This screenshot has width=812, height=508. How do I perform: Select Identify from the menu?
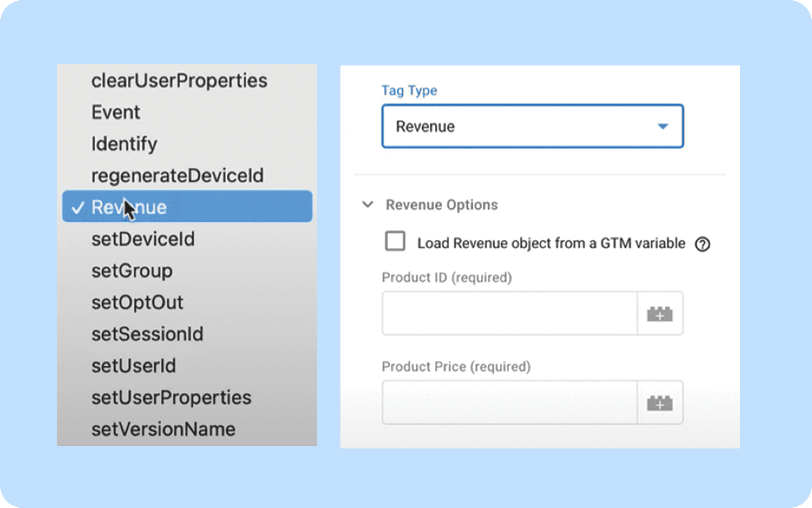click(x=124, y=144)
